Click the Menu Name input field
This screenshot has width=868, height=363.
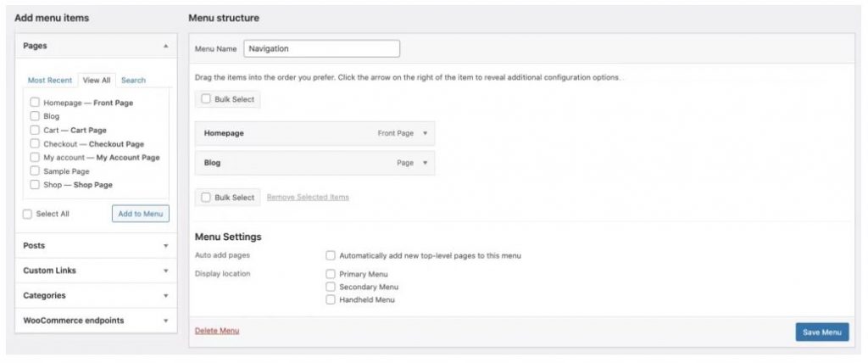click(x=321, y=49)
